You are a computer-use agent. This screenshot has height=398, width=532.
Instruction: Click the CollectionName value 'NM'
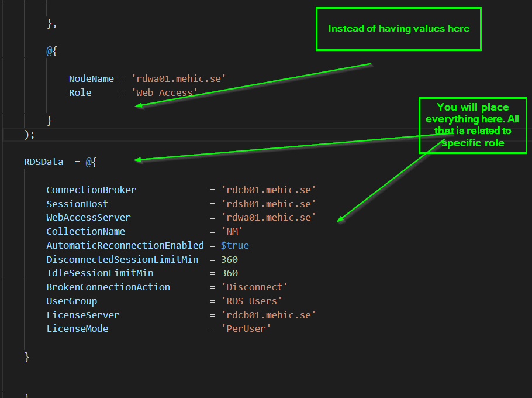click(x=232, y=231)
